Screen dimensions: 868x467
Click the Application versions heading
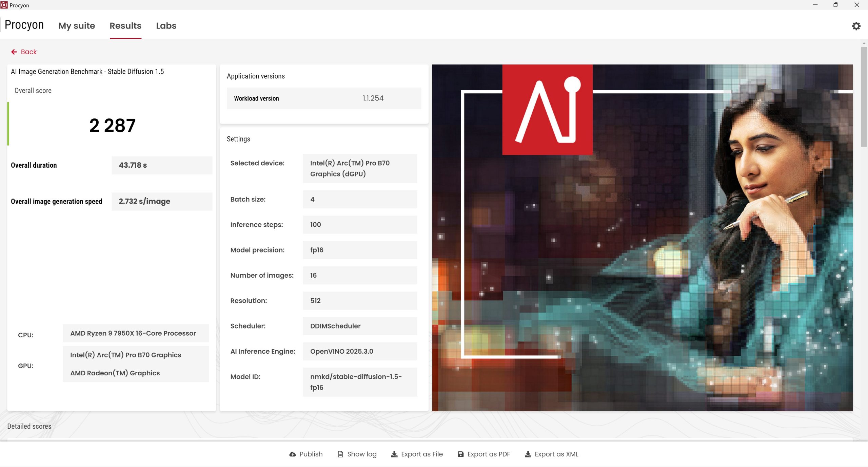[x=256, y=76]
